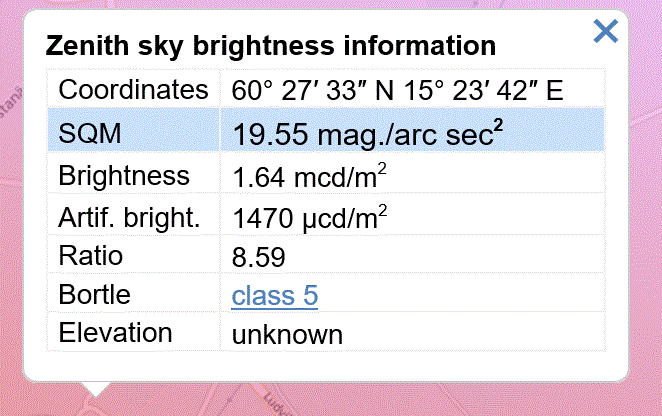Click the Artif. bright. label cell

tap(133, 215)
